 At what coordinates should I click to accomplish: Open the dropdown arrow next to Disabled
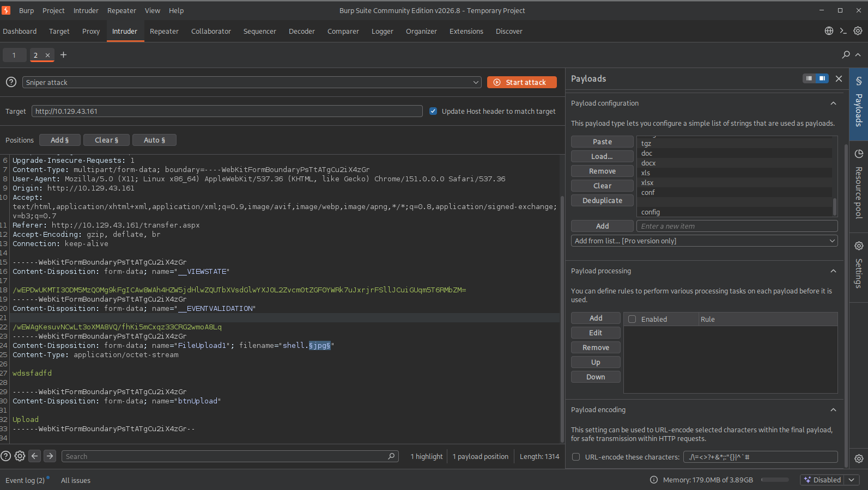tap(852, 480)
